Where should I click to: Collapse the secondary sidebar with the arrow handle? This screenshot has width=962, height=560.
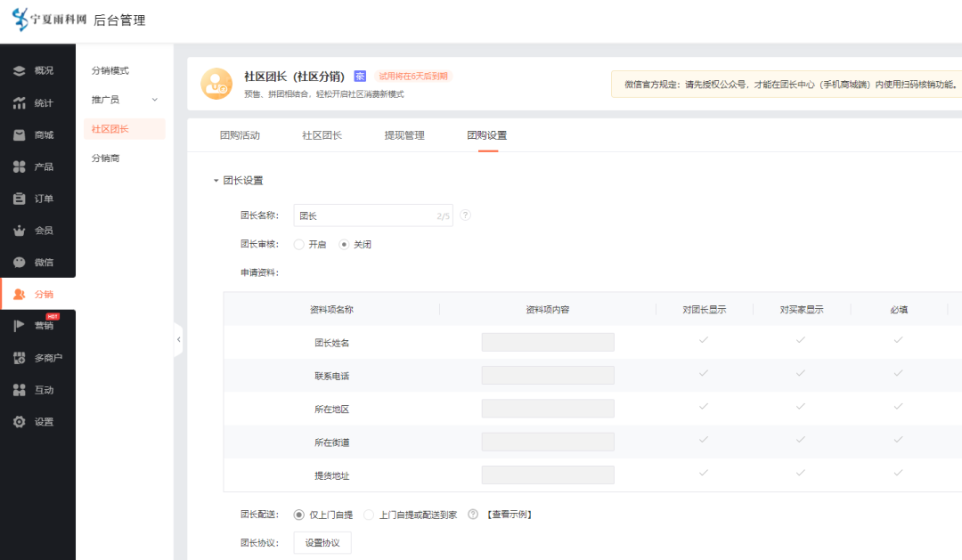[x=178, y=339]
